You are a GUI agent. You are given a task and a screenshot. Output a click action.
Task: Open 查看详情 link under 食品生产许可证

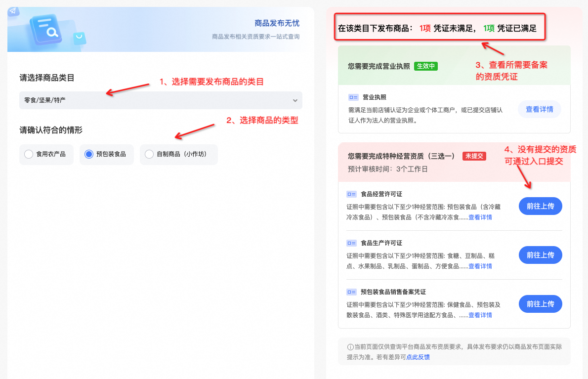click(x=480, y=266)
